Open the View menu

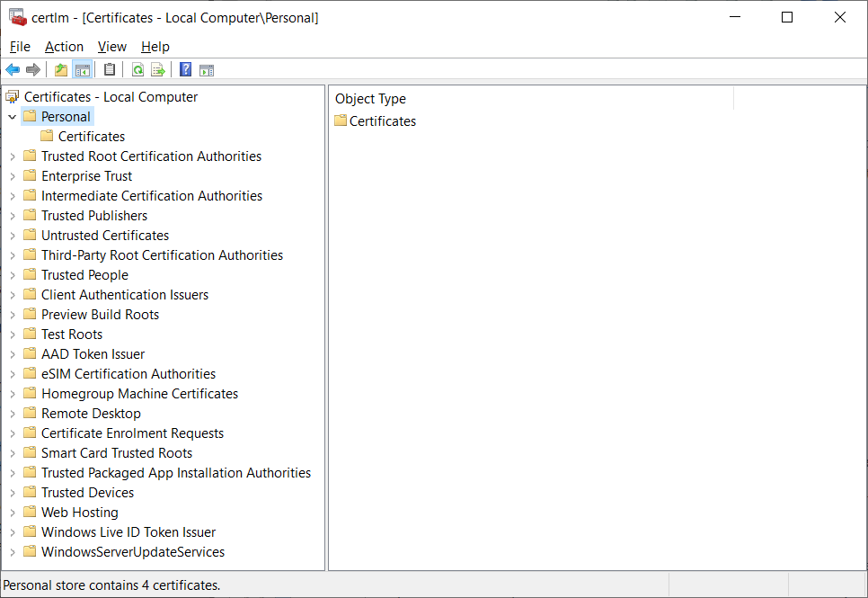click(x=112, y=47)
